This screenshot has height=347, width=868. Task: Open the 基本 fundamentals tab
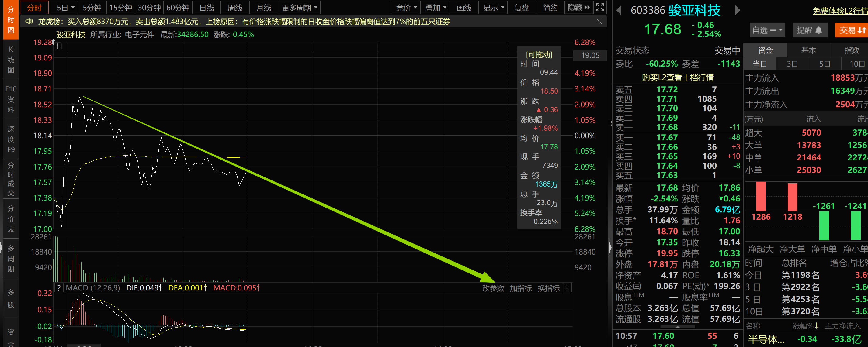tap(808, 50)
